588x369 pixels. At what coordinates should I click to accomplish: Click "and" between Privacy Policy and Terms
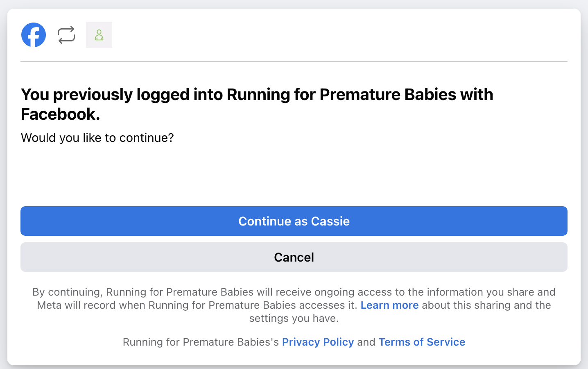[x=366, y=342]
